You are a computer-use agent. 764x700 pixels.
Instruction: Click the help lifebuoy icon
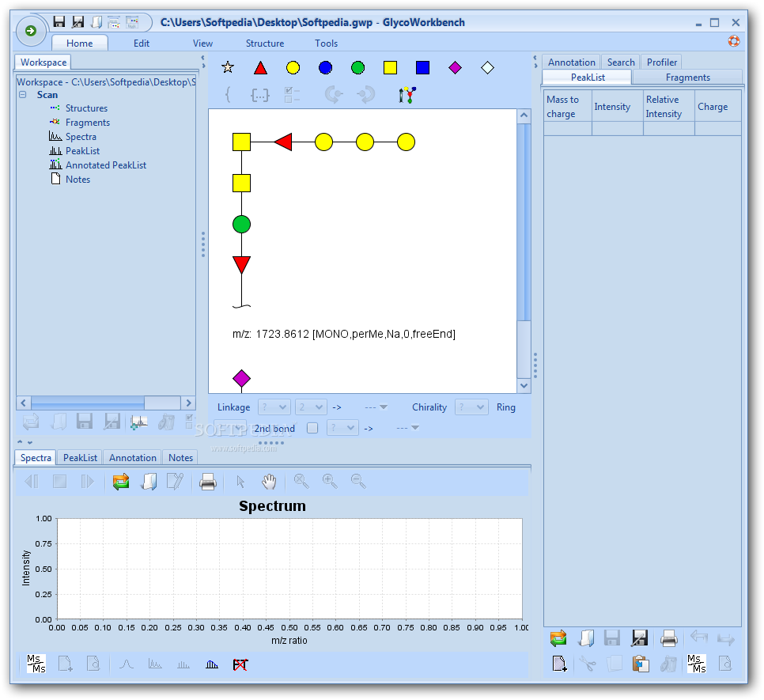(x=734, y=41)
